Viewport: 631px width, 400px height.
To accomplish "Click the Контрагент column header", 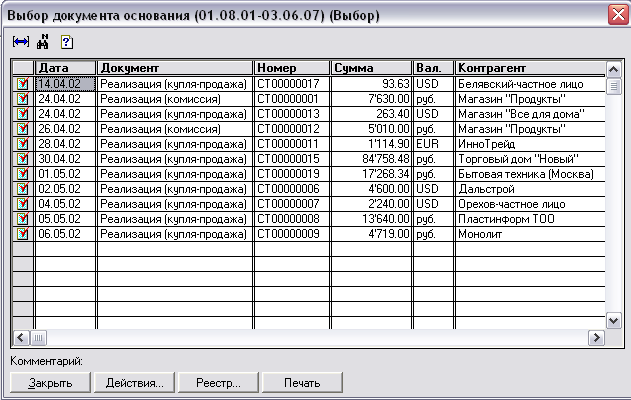I will click(x=530, y=68).
